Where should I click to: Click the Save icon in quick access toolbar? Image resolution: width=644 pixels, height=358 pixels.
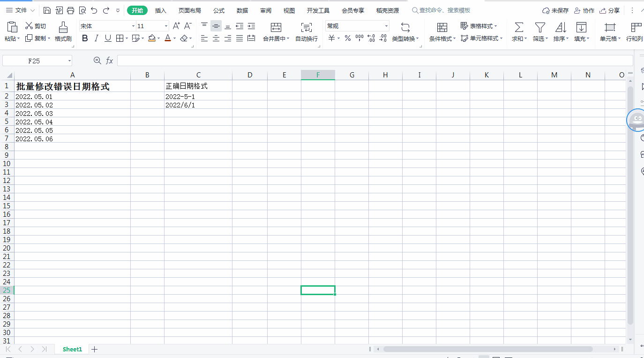pos(47,10)
